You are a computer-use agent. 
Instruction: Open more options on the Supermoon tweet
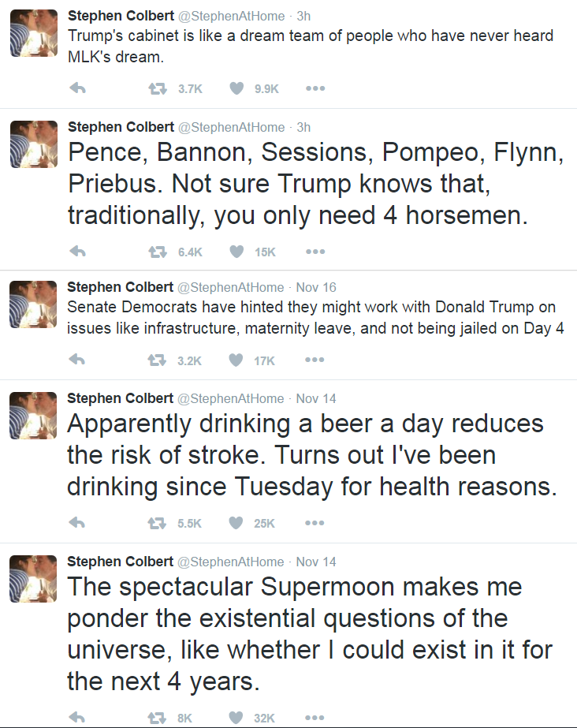point(315,718)
